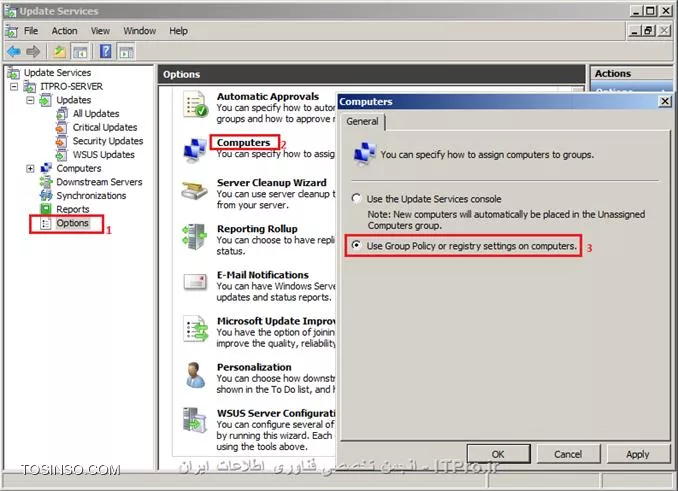The image size is (678, 491).
Task: Open the Window menu
Action: tap(140, 31)
